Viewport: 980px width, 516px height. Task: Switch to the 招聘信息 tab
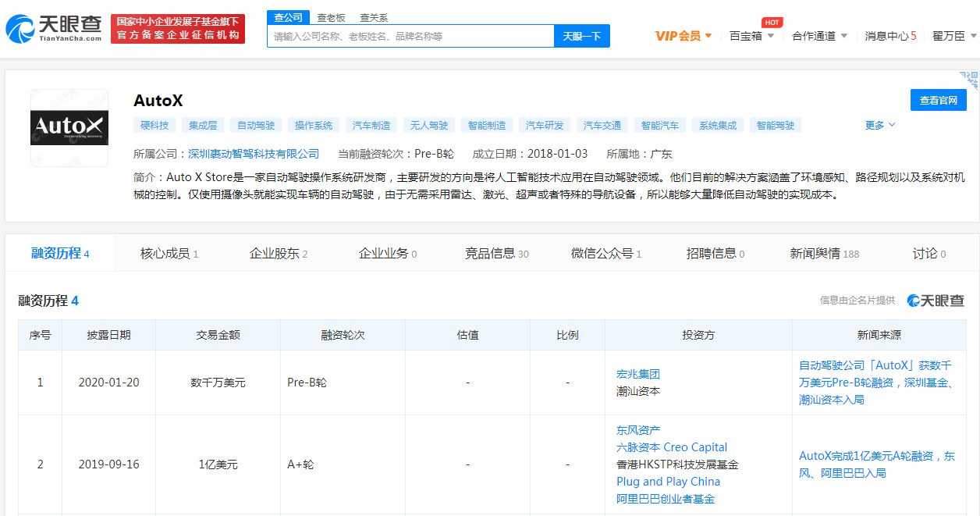715,253
